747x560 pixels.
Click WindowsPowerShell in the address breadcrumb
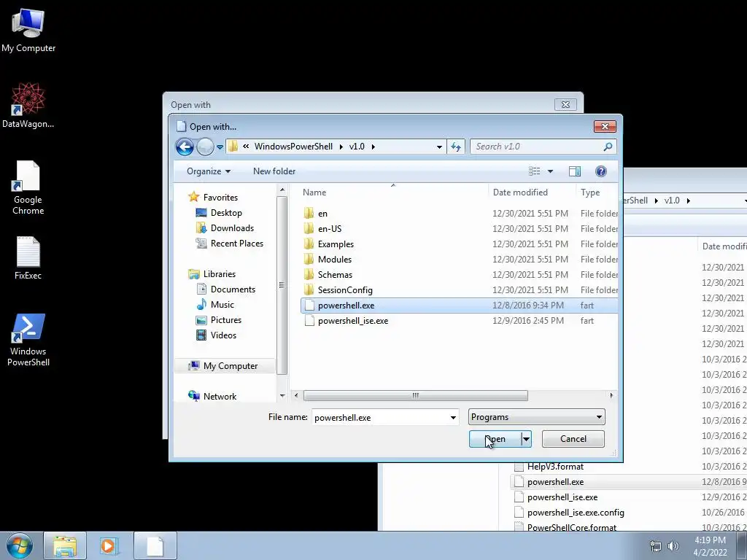point(293,147)
